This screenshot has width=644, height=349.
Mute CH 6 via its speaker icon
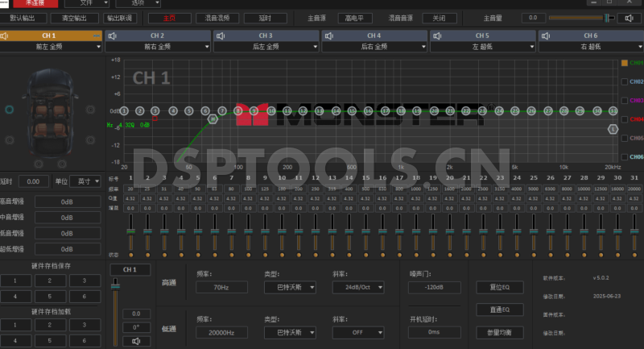(x=546, y=36)
